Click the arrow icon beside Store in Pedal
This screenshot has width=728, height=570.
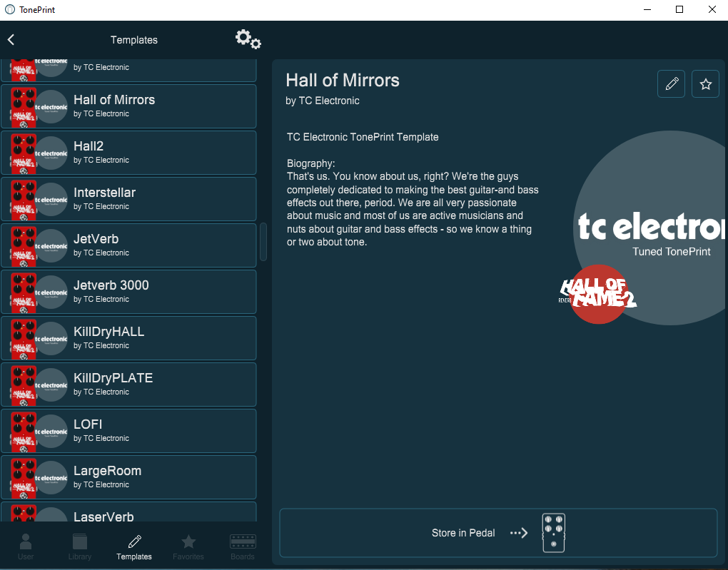[x=519, y=533]
